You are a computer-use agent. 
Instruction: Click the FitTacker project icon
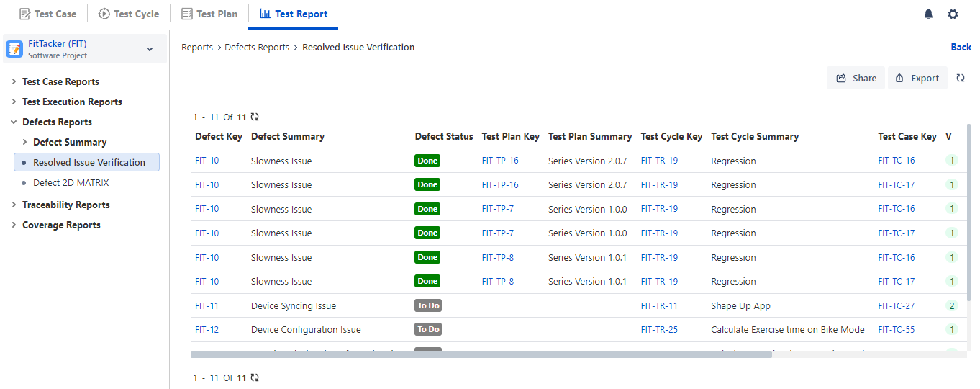14,49
